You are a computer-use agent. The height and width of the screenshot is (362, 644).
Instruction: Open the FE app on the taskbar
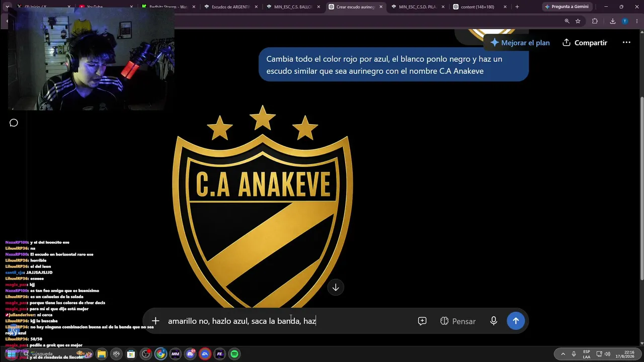click(x=219, y=354)
